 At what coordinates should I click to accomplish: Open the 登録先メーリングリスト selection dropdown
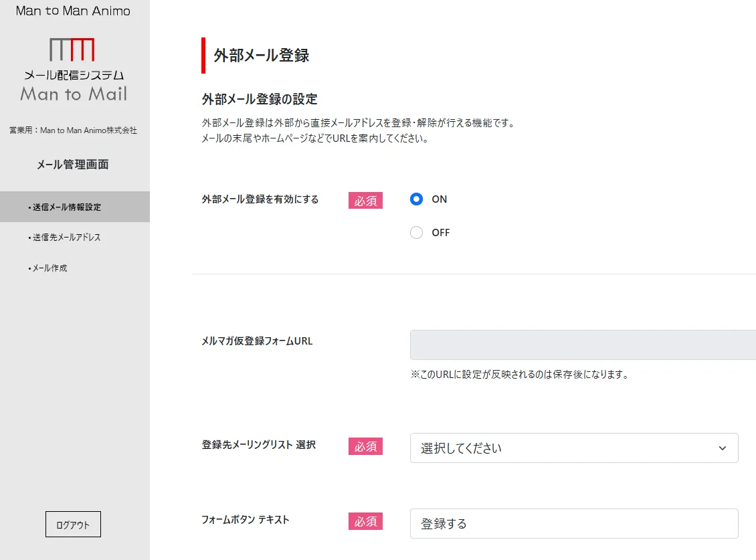click(573, 448)
